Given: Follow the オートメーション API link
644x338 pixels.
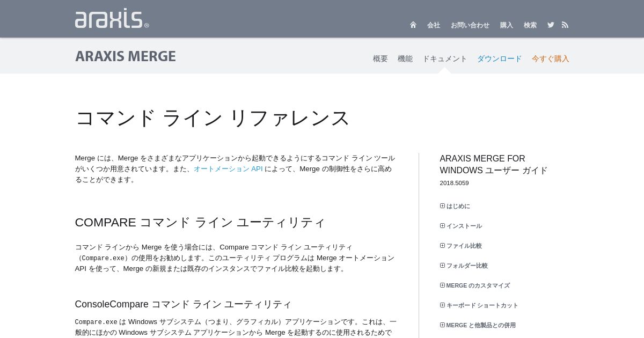Looking at the screenshot, I should coord(228,168).
